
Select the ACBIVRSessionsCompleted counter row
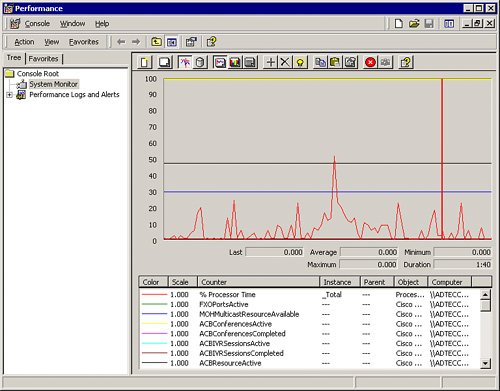click(x=309, y=353)
